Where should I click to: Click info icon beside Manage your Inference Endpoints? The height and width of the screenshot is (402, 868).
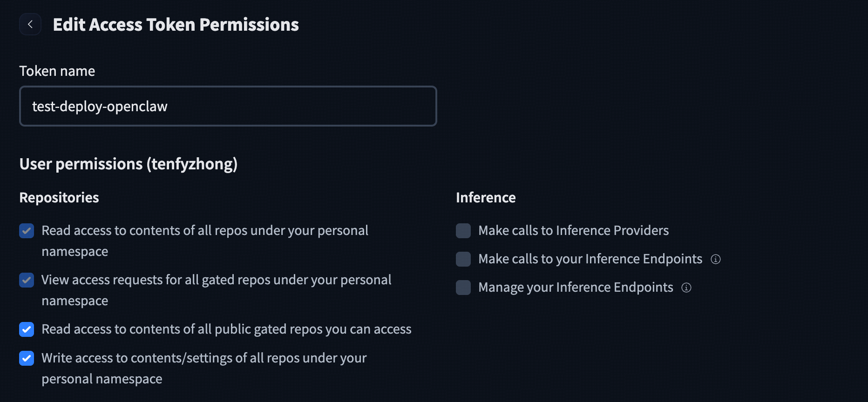tap(686, 288)
